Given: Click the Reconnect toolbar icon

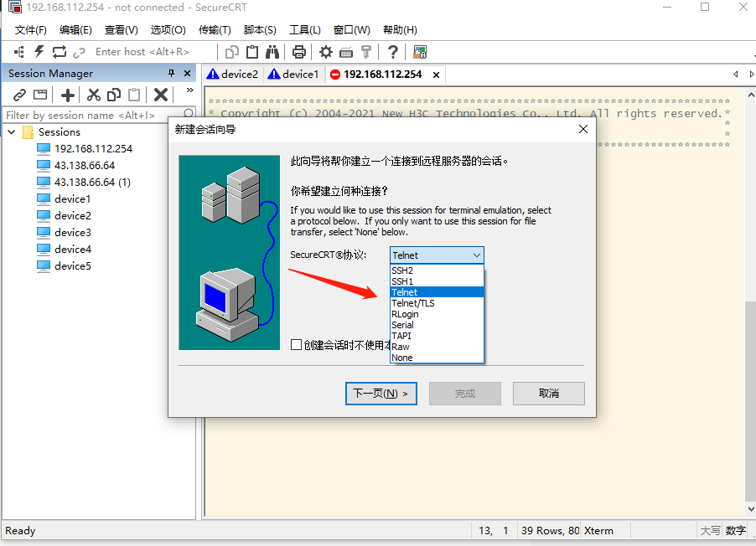Looking at the screenshot, I should [x=59, y=51].
